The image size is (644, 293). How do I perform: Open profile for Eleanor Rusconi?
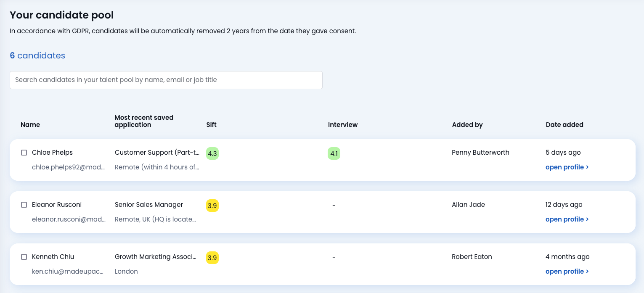567,219
